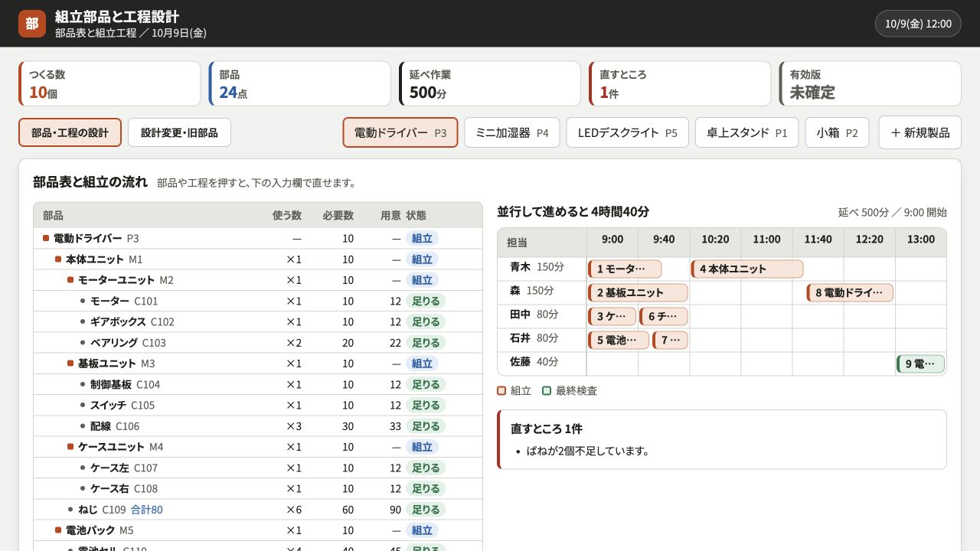
Task: Select the ベアリング C103 part row
Action: coord(258,342)
